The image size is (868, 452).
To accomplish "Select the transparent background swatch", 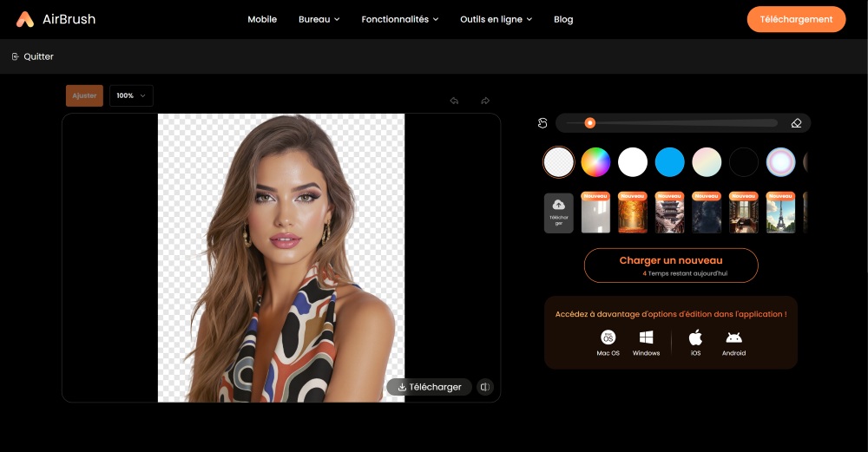I will click(558, 162).
